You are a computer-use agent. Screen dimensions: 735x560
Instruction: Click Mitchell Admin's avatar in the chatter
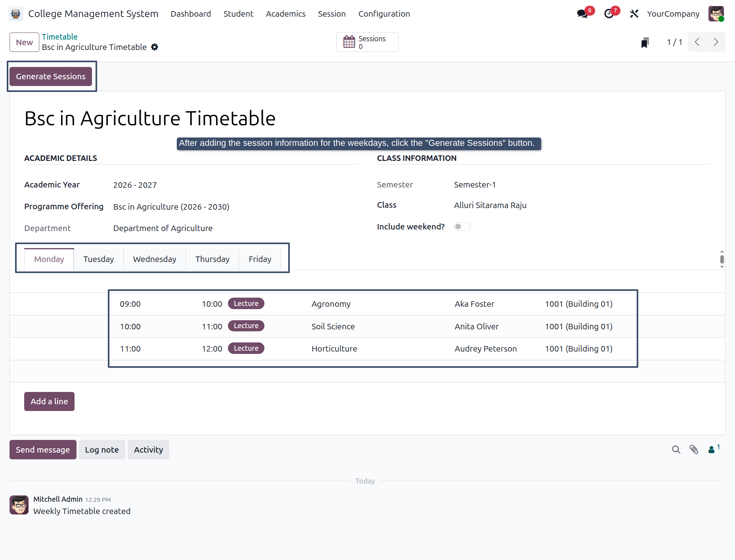[x=19, y=505]
